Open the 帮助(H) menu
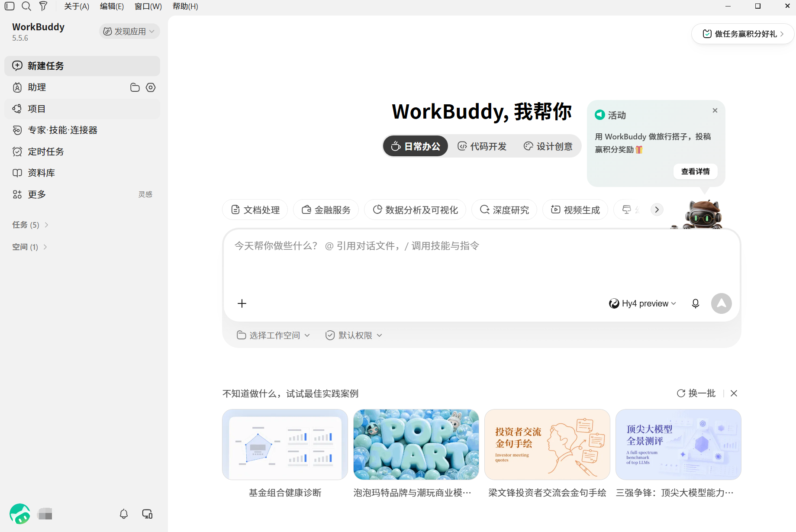The image size is (796, 532). [x=185, y=6]
